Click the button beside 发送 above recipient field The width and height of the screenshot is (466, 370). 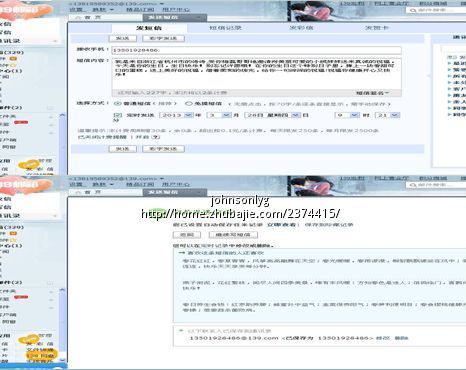pos(163,39)
